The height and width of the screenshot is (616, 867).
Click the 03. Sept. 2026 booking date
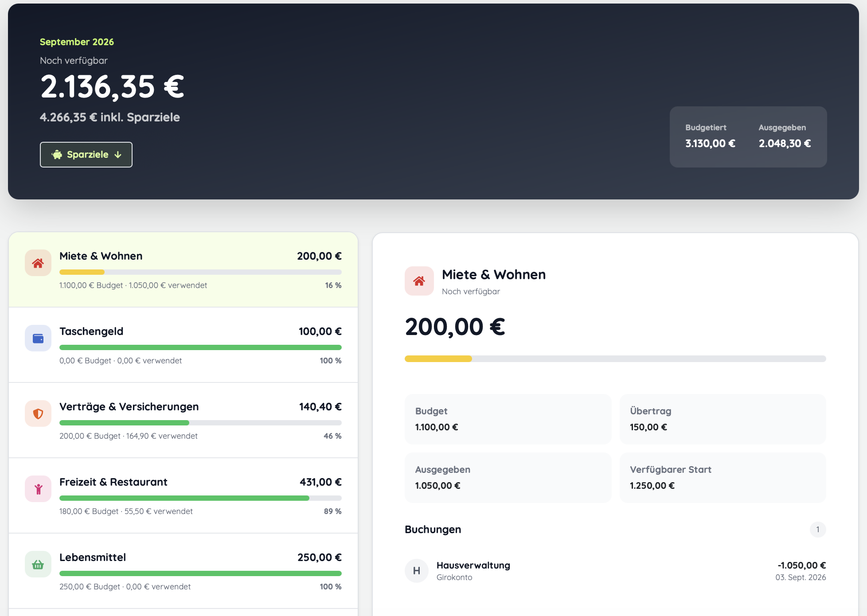[x=801, y=577]
